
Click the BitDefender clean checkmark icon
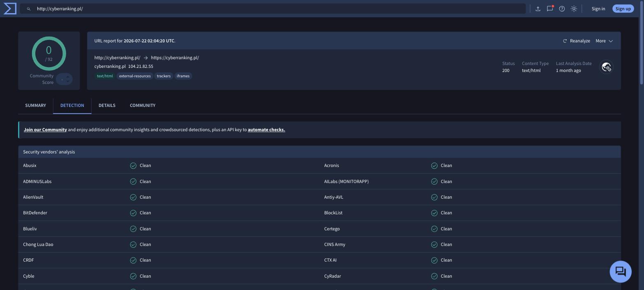click(133, 213)
